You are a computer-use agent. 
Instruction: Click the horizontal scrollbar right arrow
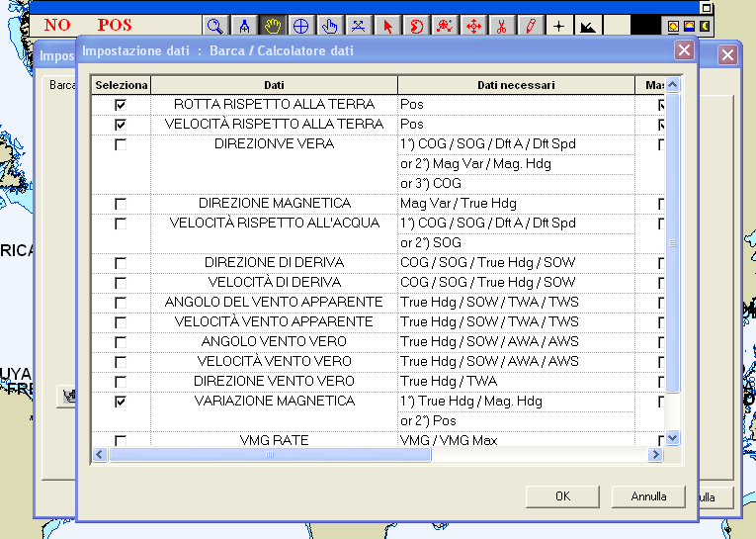pyautogui.click(x=655, y=455)
